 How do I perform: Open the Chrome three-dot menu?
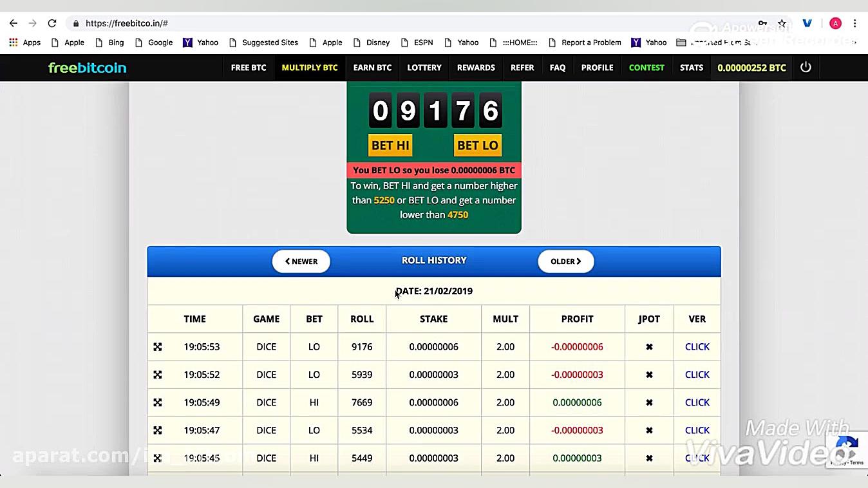(x=854, y=23)
